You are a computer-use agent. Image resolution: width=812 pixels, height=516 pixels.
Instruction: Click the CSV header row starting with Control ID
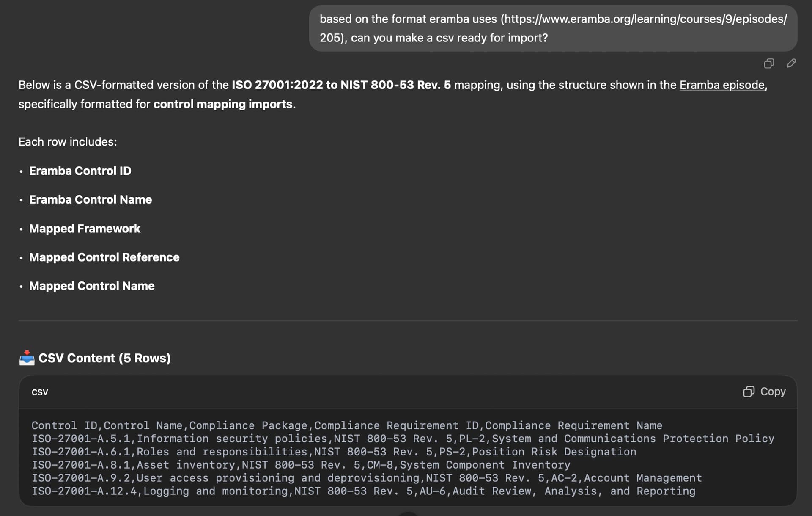pyautogui.click(x=347, y=425)
